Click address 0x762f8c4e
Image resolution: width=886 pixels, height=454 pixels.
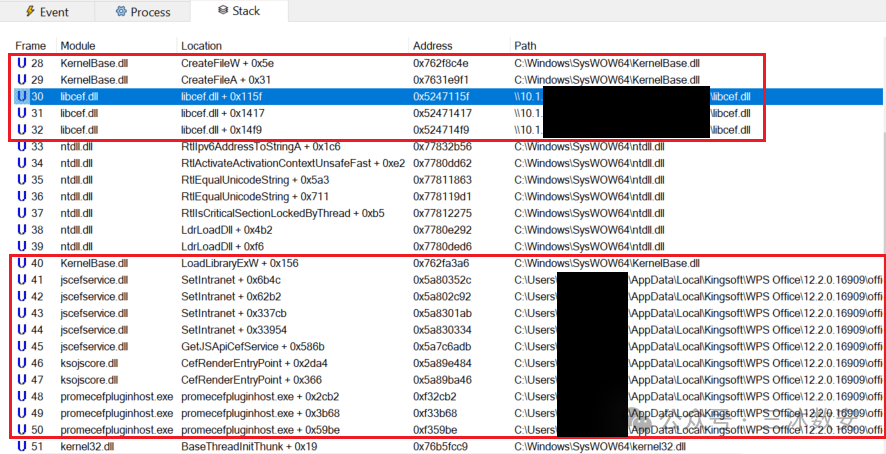441,63
